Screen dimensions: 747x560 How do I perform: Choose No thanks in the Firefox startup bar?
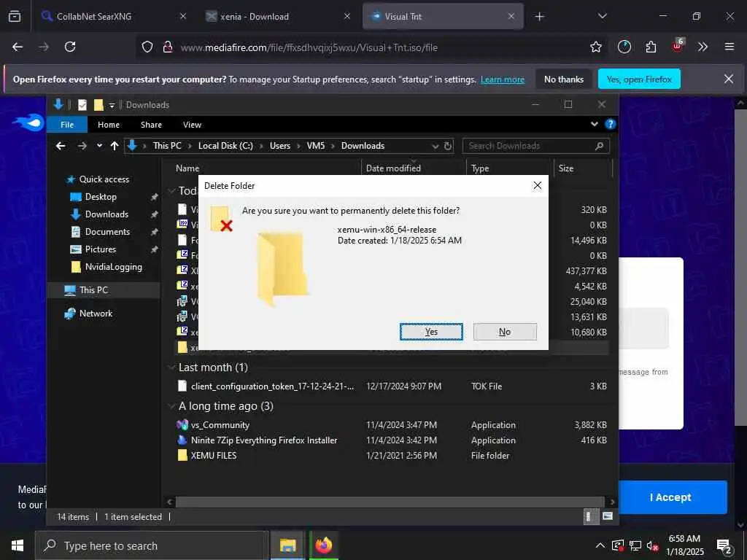pyautogui.click(x=564, y=79)
